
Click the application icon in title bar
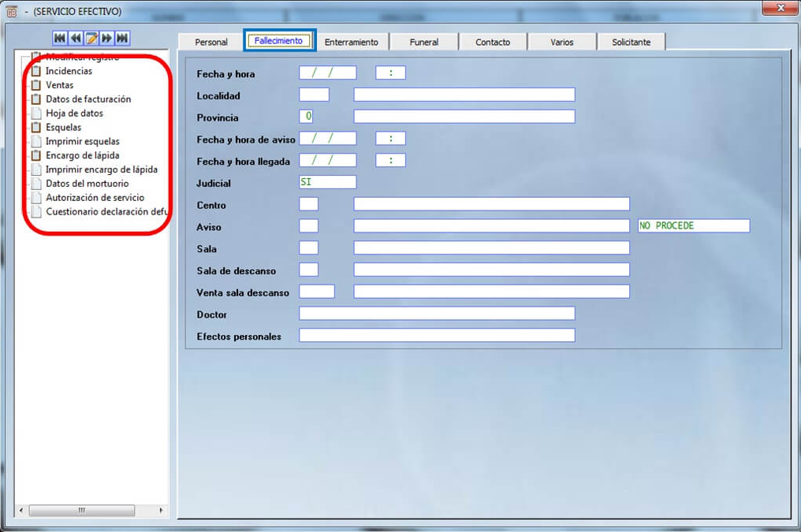tap(11, 12)
